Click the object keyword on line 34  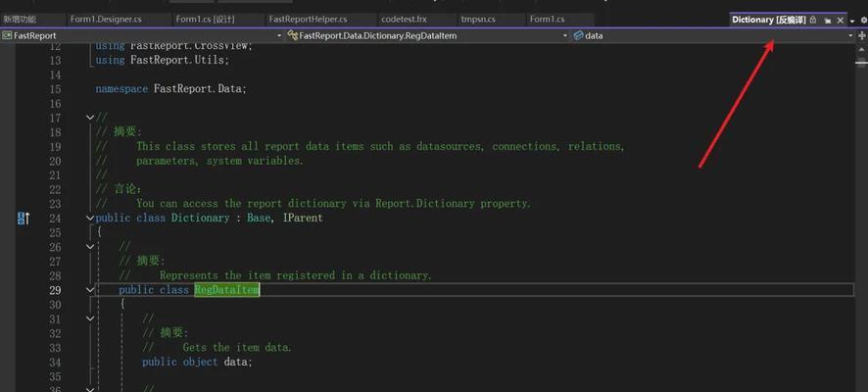[201, 362]
